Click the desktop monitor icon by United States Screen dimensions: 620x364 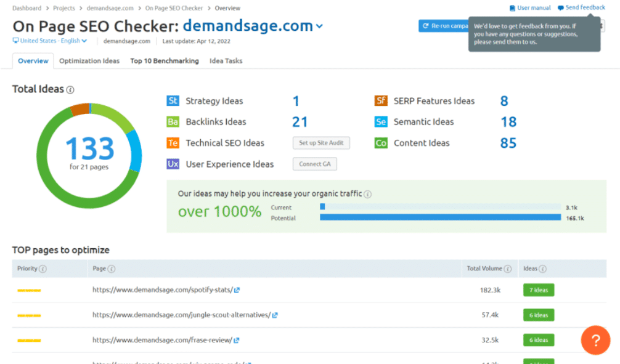[15, 41]
